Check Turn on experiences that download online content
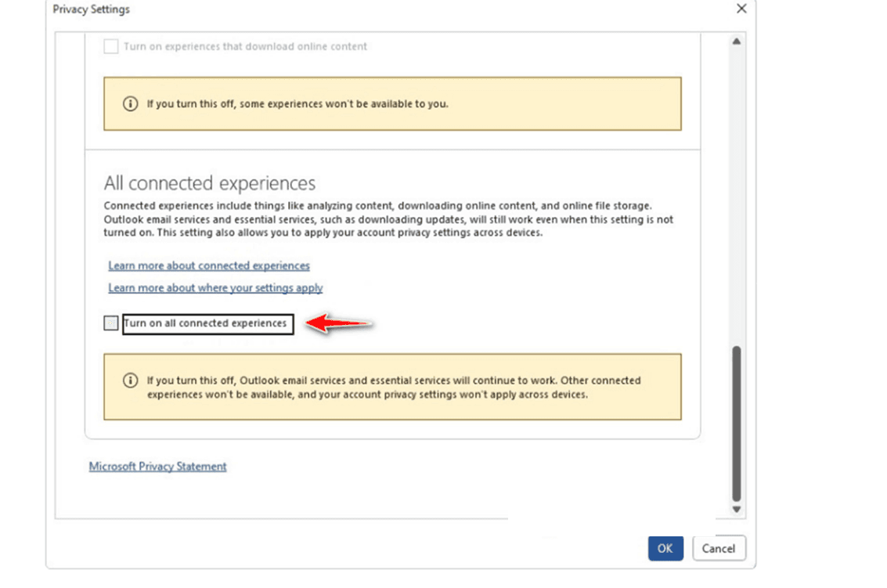The height and width of the screenshot is (588, 887). 110,46
